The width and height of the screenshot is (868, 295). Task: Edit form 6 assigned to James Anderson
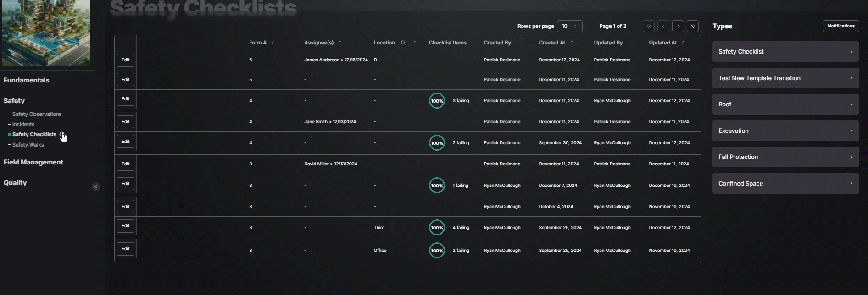pyautogui.click(x=125, y=60)
